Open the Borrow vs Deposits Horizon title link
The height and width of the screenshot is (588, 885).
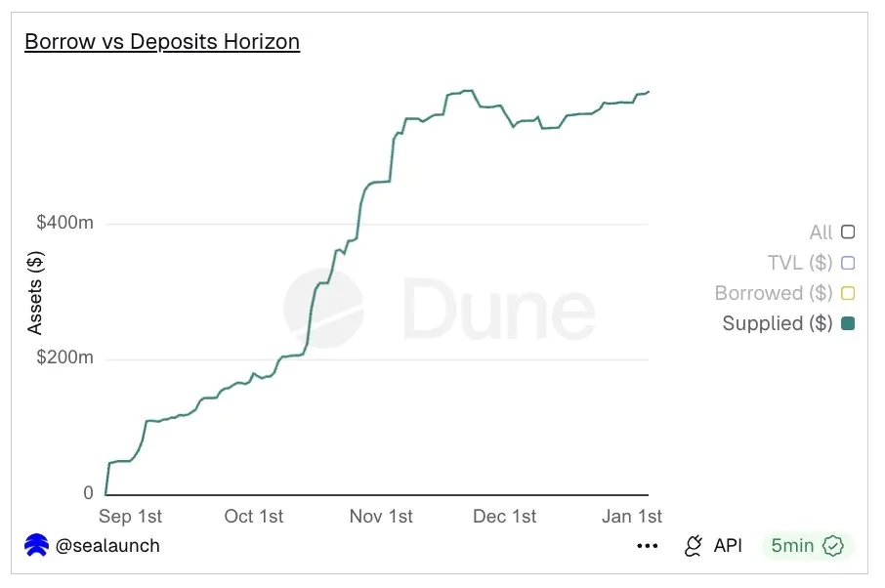pyautogui.click(x=162, y=41)
